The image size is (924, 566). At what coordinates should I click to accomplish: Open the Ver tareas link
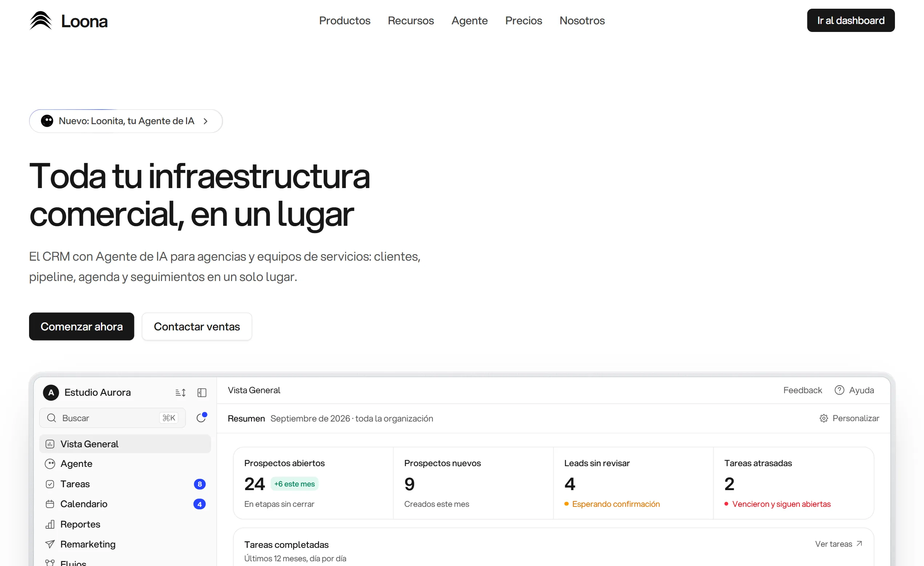click(839, 544)
